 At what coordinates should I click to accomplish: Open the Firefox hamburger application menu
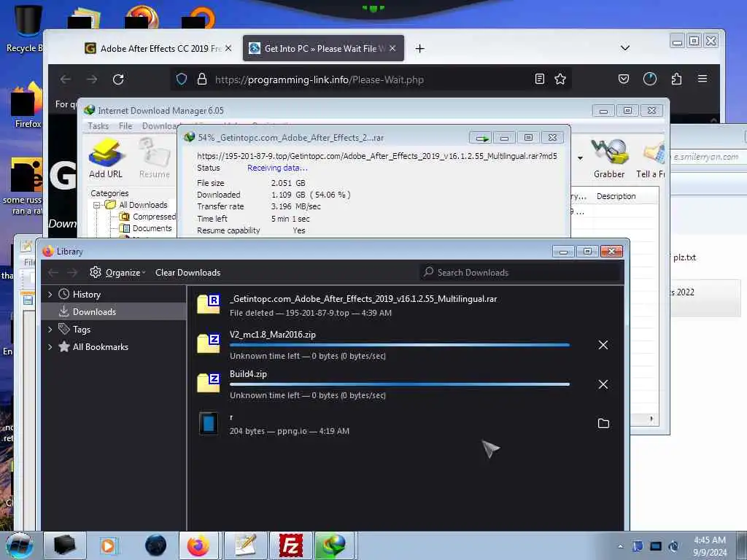[x=703, y=79]
